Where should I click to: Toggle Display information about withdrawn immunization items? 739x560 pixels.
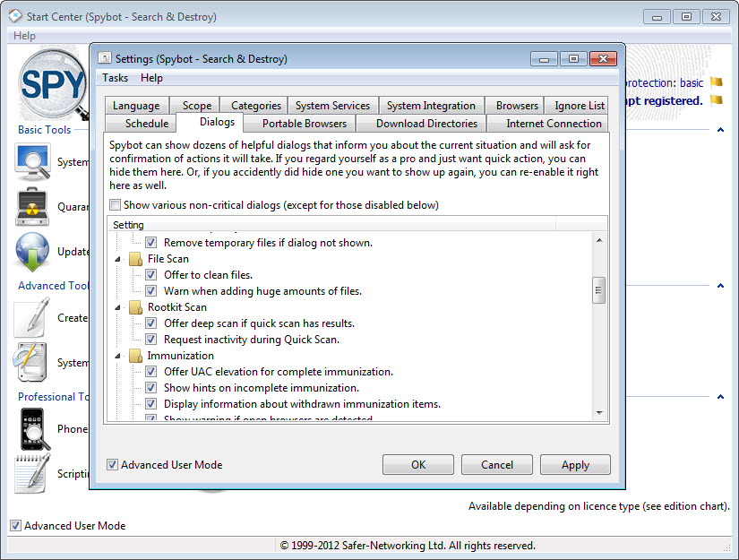tap(150, 404)
